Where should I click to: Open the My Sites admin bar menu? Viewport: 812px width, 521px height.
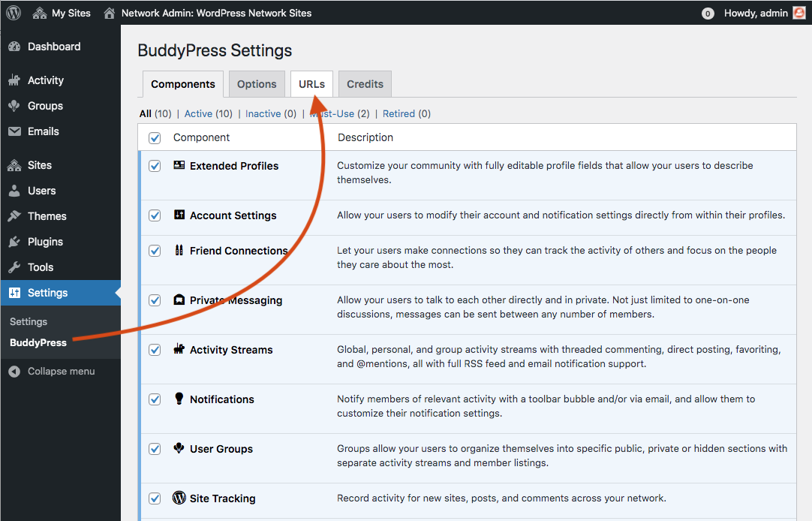click(x=62, y=13)
